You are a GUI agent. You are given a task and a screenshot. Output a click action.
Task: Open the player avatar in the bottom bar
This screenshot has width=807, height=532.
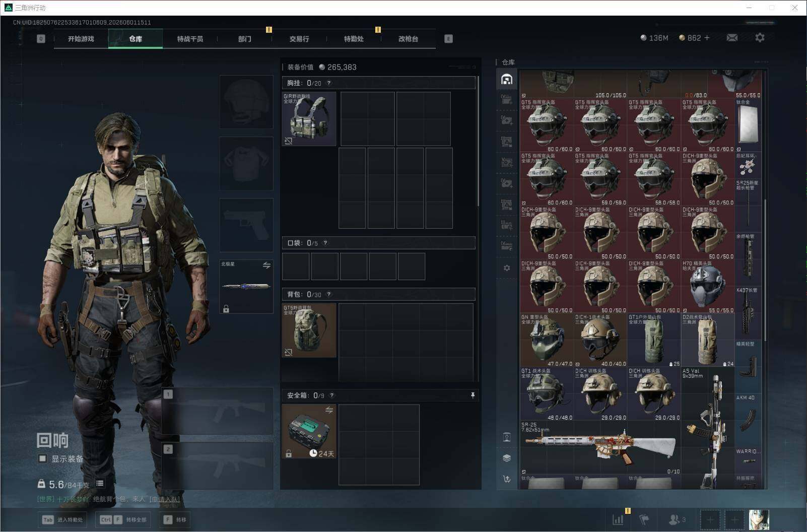point(759,519)
